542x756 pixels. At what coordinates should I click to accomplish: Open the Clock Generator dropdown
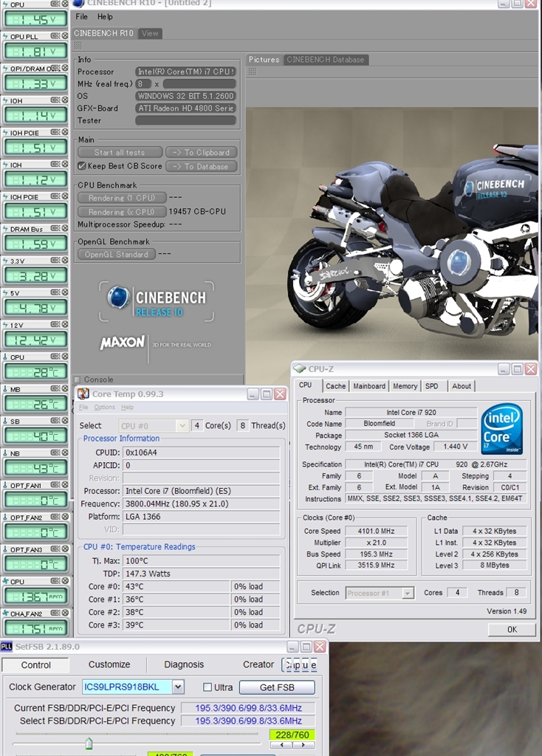(x=178, y=687)
